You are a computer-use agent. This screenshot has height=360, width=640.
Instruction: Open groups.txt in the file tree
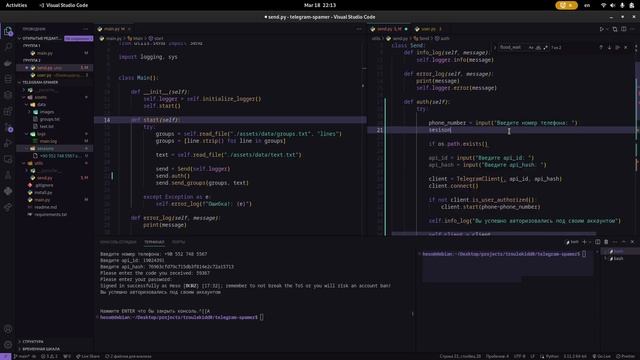(x=50, y=119)
